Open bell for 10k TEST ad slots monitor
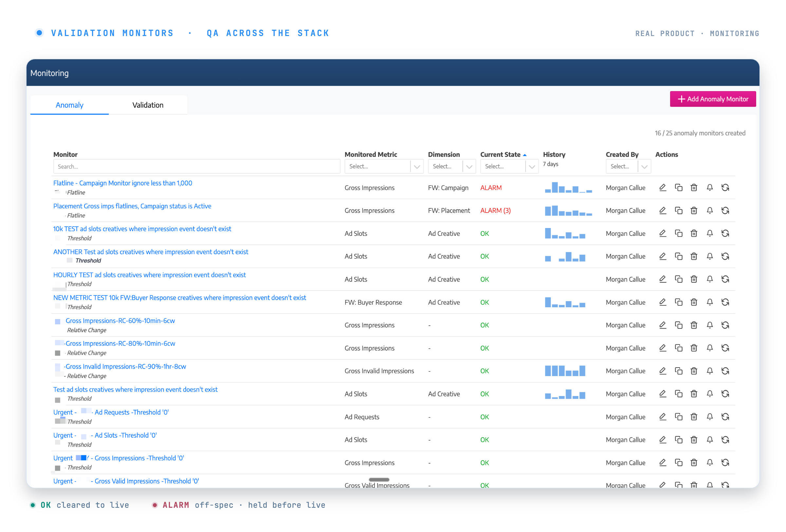This screenshot has width=786, height=532. [x=710, y=233]
